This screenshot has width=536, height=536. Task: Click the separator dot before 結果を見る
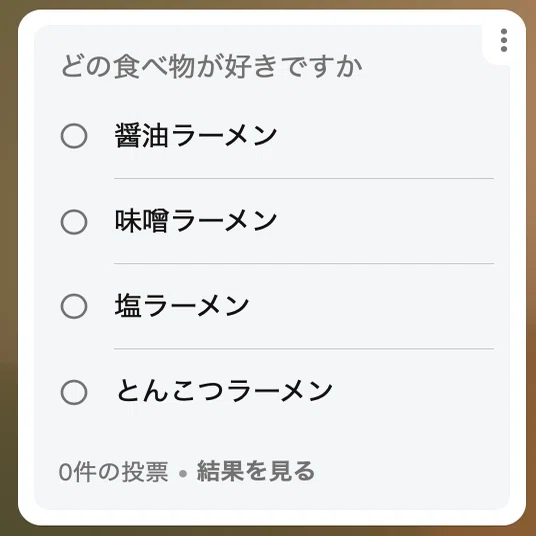click(183, 473)
